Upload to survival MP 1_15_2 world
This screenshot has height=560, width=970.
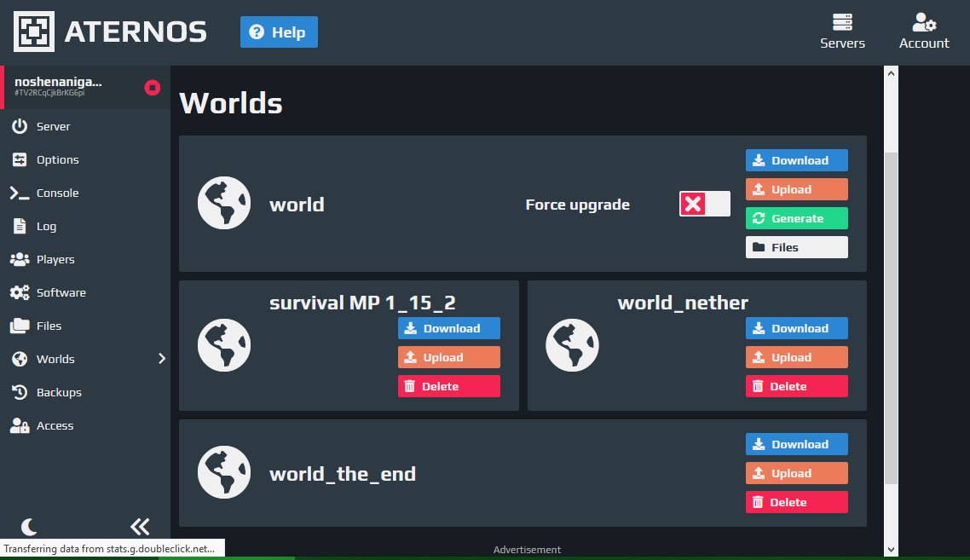coord(449,358)
